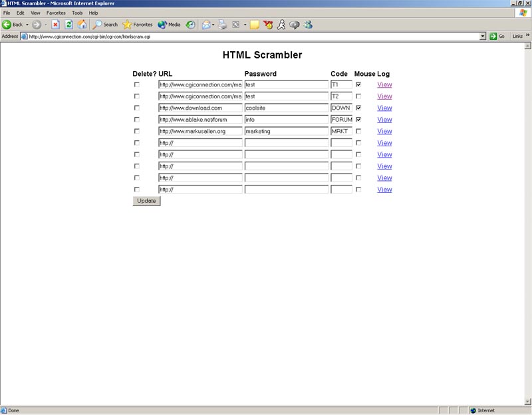Image resolution: width=532 pixels, height=415 pixels.
Task: Open the Mail icon dropdown arrow
Action: tap(213, 25)
